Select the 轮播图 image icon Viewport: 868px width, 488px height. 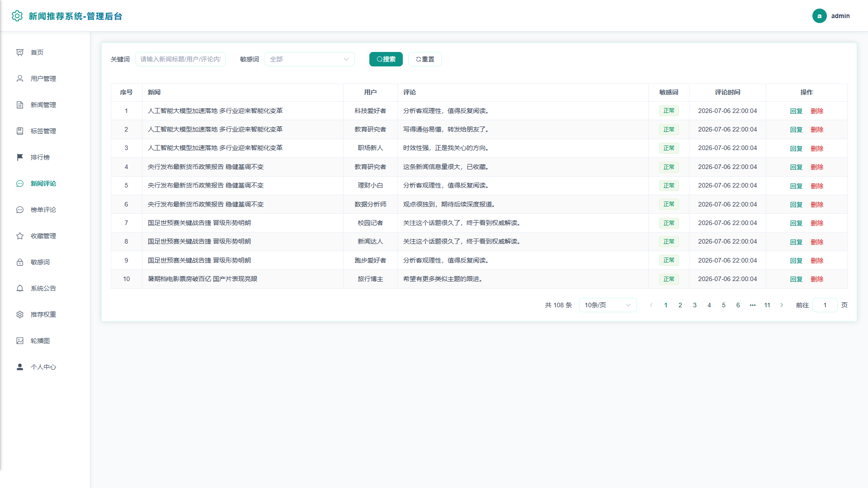(20, 341)
